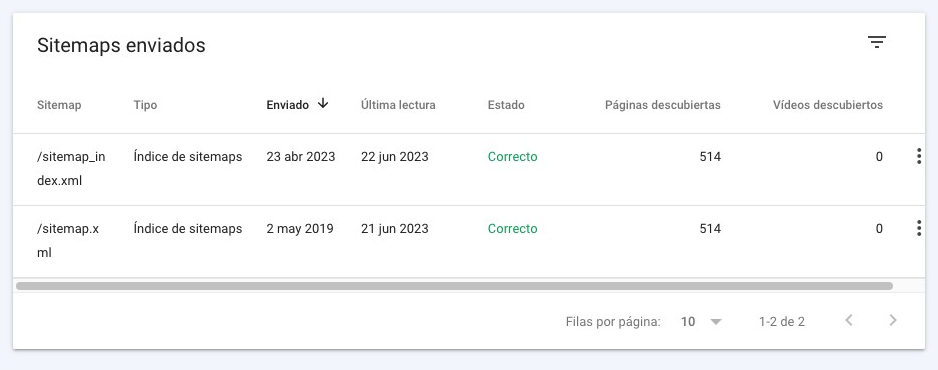The width and height of the screenshot is (938, 370).
Task: Open the /sitemap_index.xml sitemap entry
Action: 71,169
